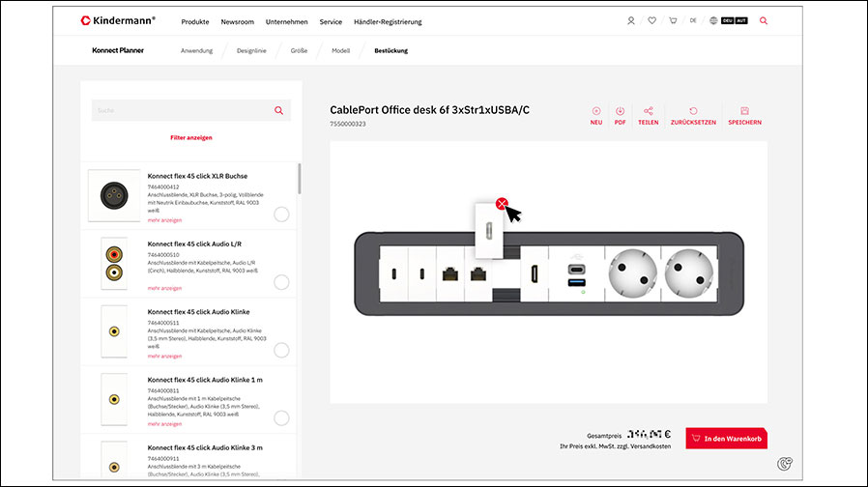Select the second narrow port module
Screen dimensions: 868x487
421,274
